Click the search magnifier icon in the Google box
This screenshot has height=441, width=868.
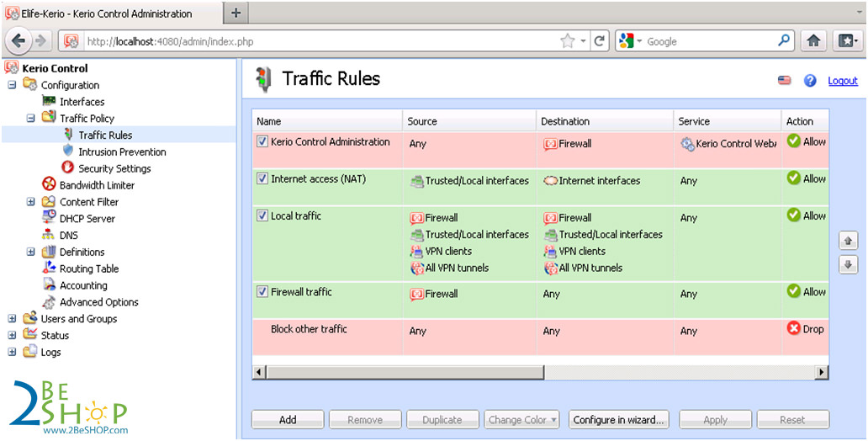[x=783, y=41]
